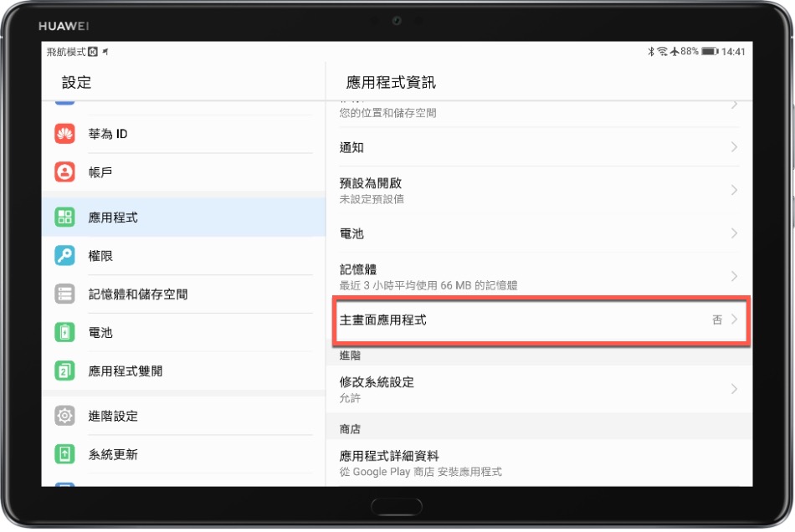Tap the App twin icon

point(64,371)
